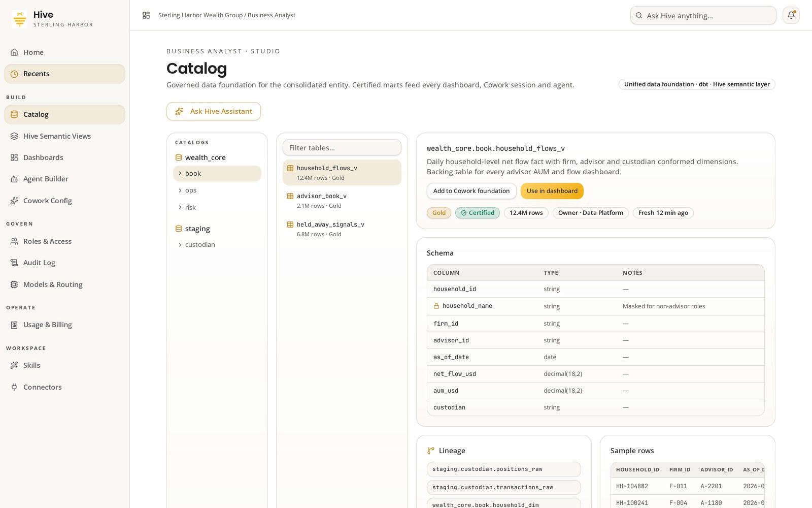Select the staging catalog
812x508 pixels.
(x=217, y=229)
